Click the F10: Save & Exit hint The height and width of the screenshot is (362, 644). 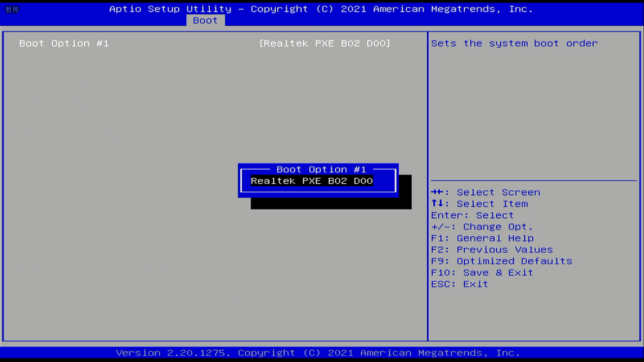[x=482, y=273]
